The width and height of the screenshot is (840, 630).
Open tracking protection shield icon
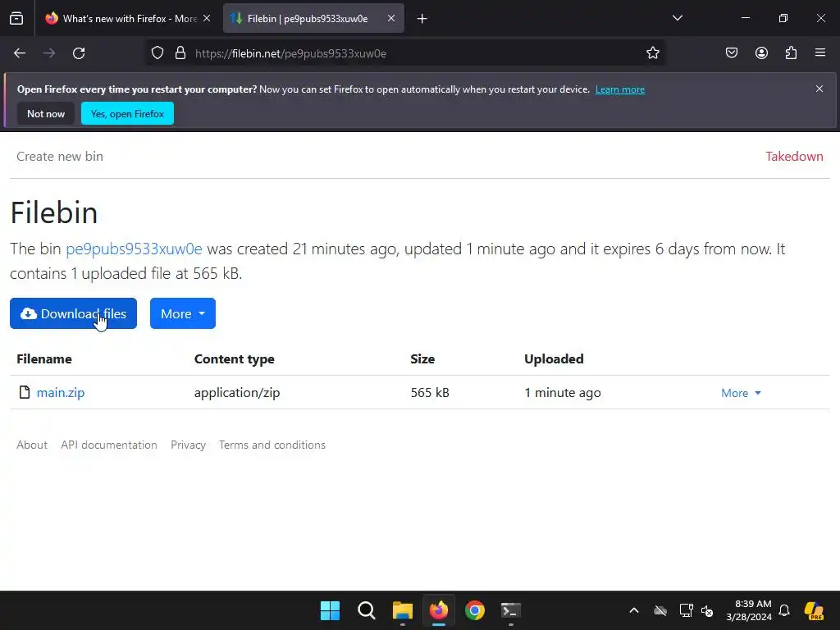coord(157,53)
